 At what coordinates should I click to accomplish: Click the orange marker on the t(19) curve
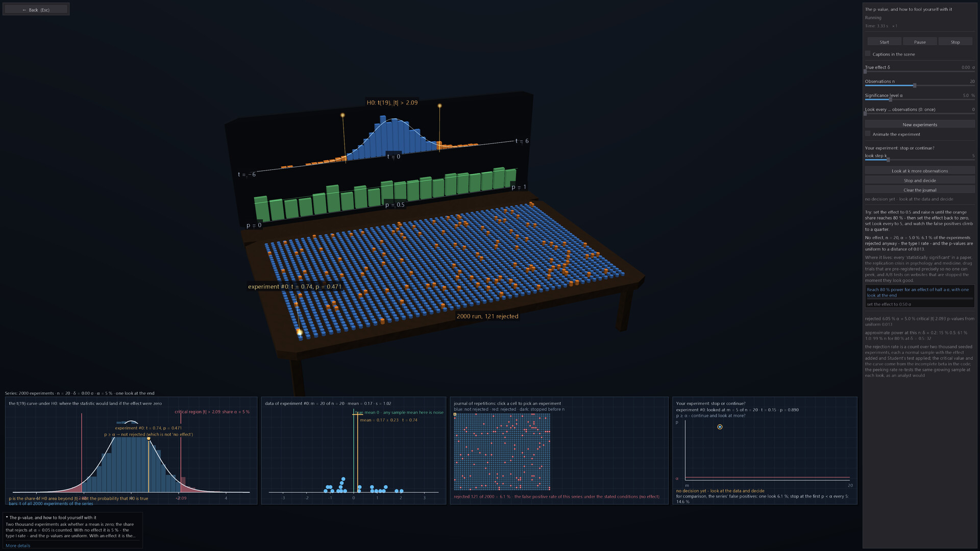point(149,439)
